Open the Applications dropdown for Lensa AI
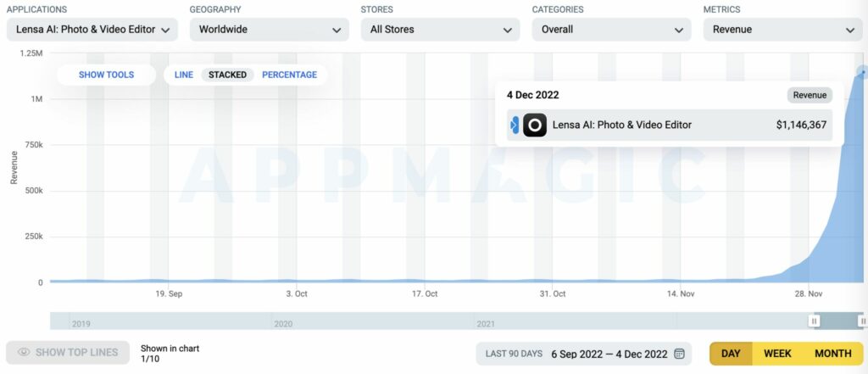 [92, 30]
